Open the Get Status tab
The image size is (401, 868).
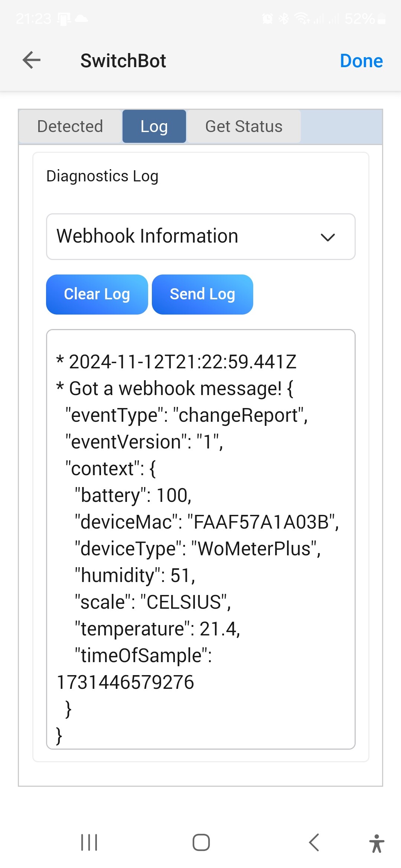click(x=244, y=126)
